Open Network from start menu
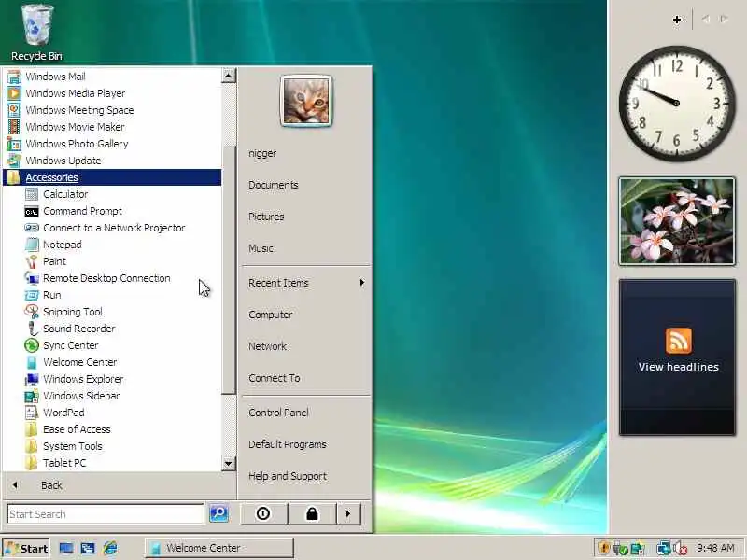 267,346
